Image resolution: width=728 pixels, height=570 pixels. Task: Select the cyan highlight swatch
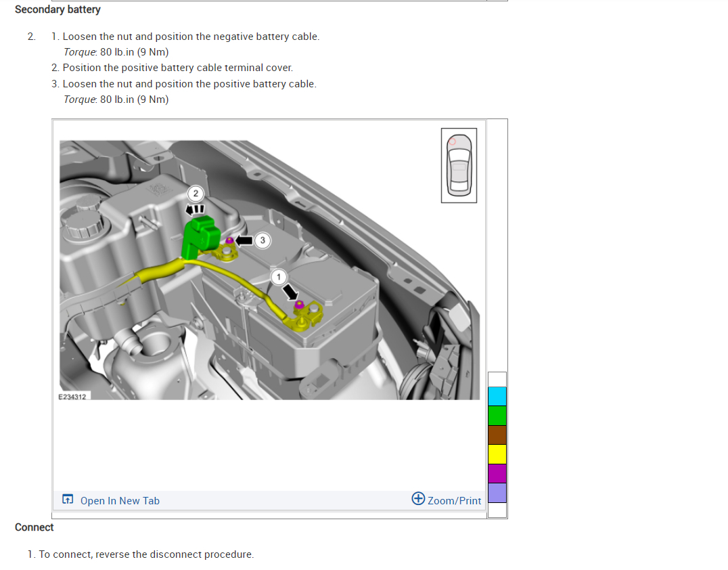click(x=497, y=396)
